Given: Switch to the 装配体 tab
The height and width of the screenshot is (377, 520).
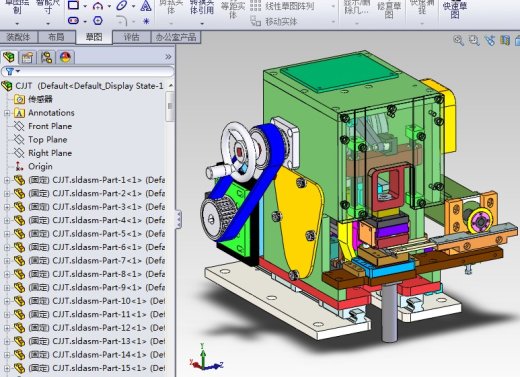Looking at the screenshot, I should (18, 37).
